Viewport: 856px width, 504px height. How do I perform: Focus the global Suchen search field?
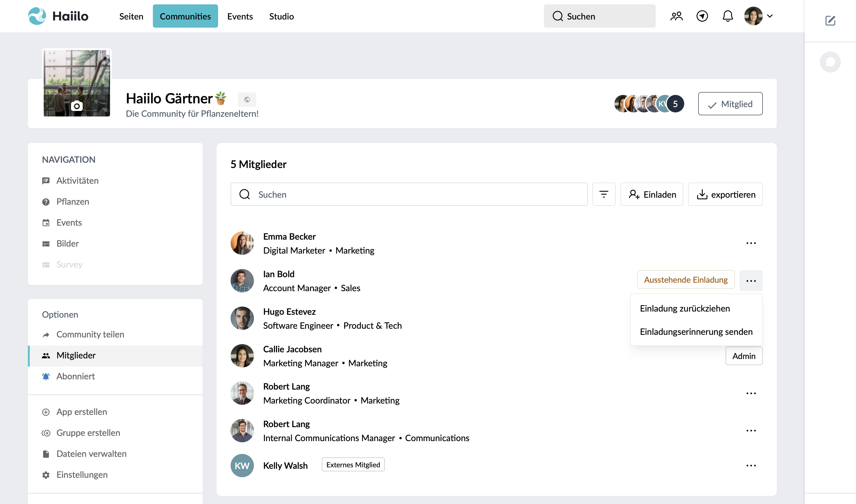(x=599, y=16)
